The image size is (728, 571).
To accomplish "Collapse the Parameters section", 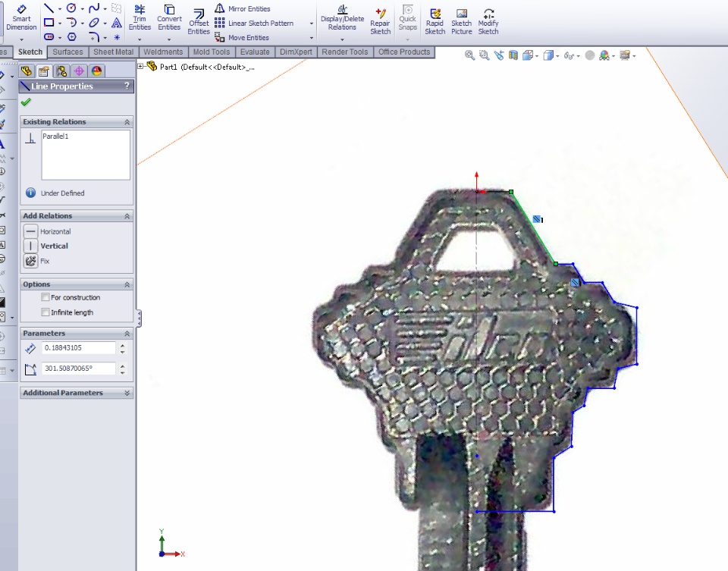I will [127, 334].
